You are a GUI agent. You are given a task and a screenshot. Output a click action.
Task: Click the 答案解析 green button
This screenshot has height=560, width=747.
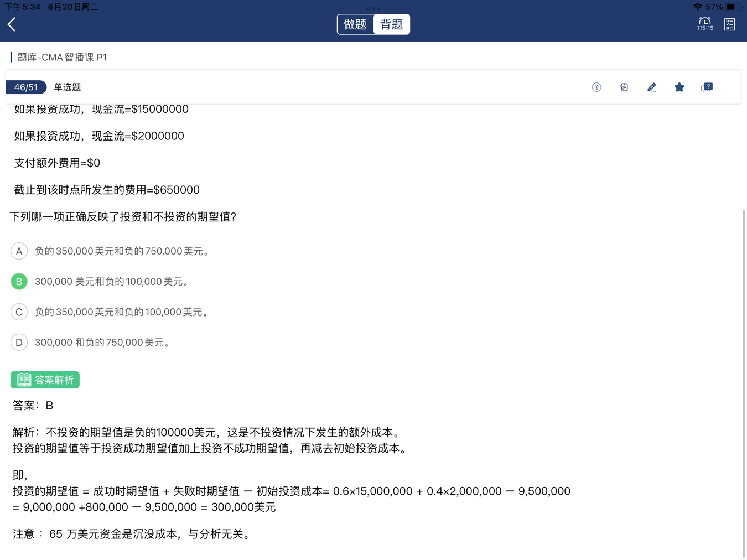tap(45, 380)
